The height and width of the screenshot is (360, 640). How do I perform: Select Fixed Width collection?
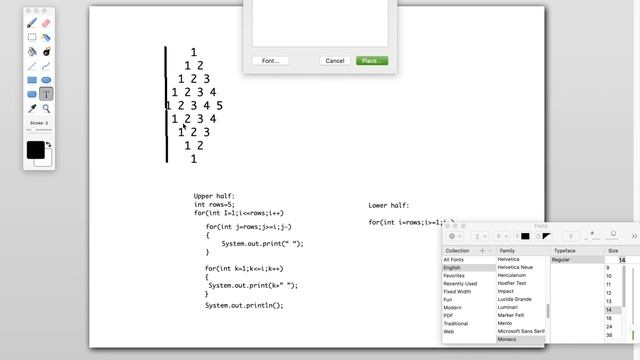pyautogui.click(x=469, y=292)
